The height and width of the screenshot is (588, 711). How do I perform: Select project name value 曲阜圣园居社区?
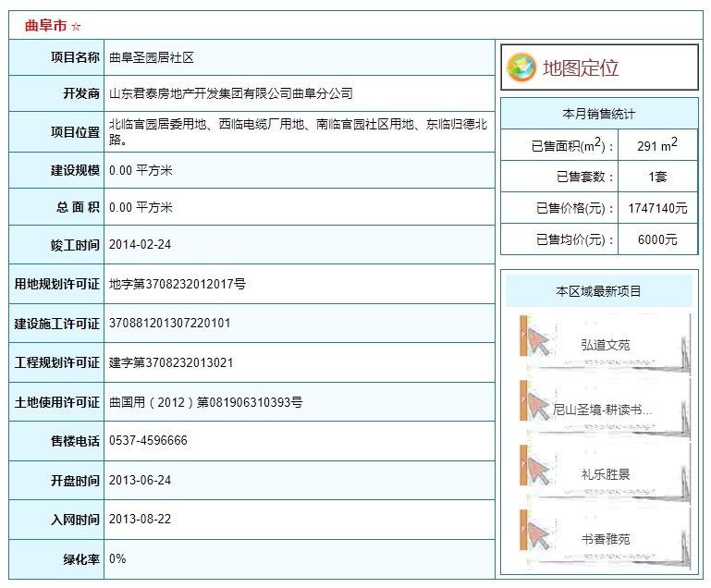(x=152, y=57)
